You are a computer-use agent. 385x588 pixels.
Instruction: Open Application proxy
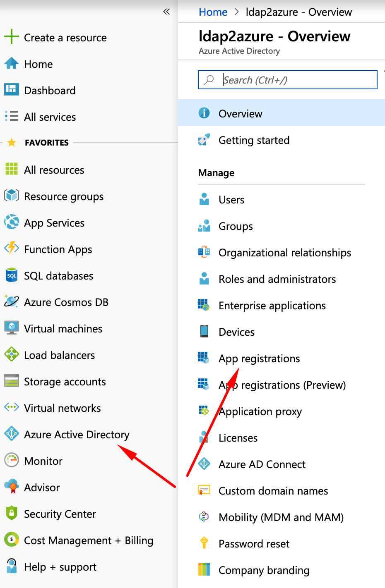click(260, 411)
